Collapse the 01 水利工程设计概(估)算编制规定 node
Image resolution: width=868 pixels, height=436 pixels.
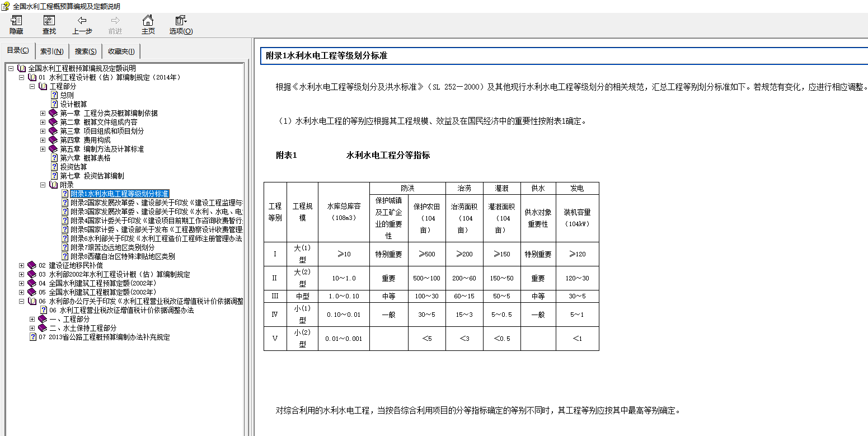tap(22, 77)
